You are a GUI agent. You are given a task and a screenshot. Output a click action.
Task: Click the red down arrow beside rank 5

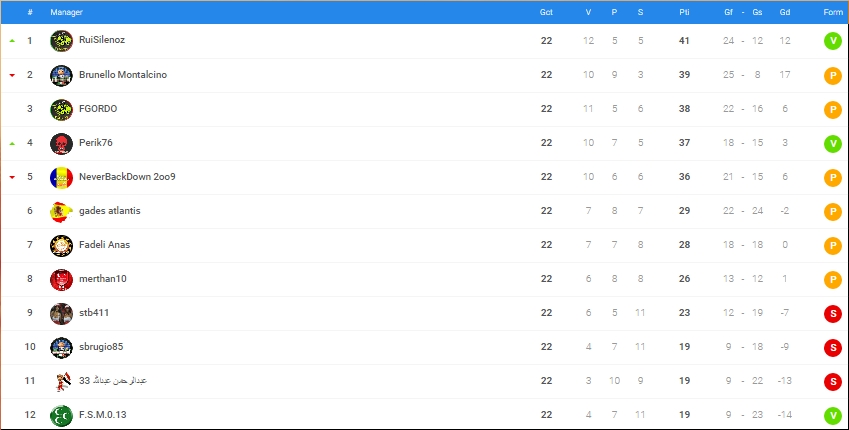click(x=12, y=177)
